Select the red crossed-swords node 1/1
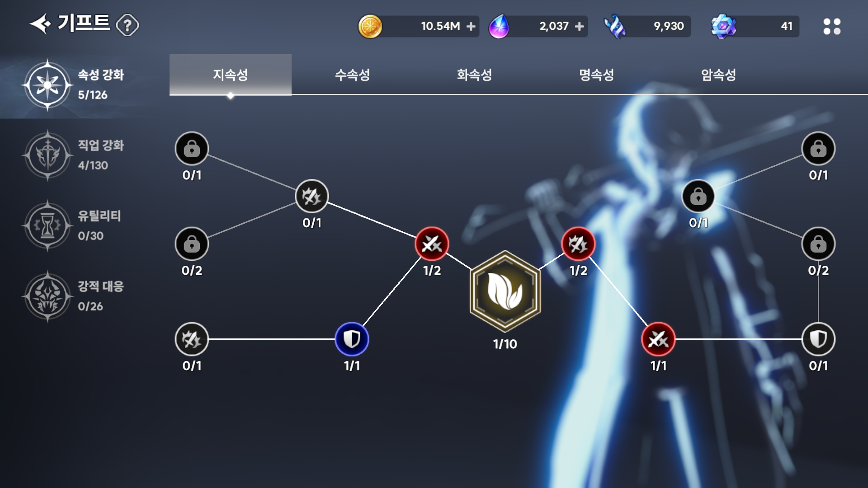Viewport: 868px width, 488px height. point(658,339)
